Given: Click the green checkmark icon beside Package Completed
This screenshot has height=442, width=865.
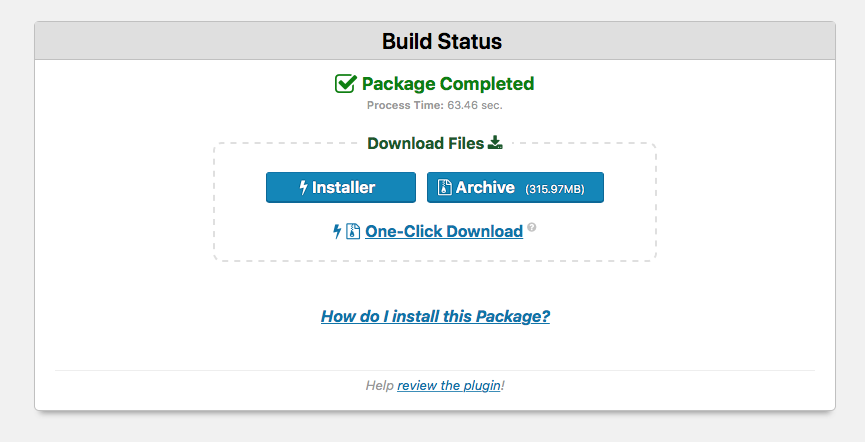Looking at the screenshot, I should point(346,83).
